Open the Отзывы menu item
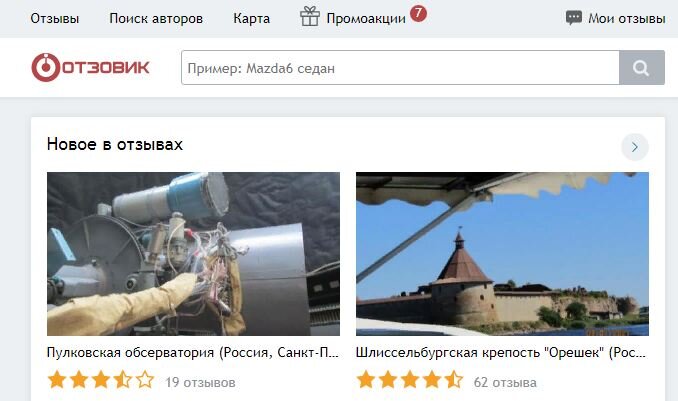 (x=54, y=19)
